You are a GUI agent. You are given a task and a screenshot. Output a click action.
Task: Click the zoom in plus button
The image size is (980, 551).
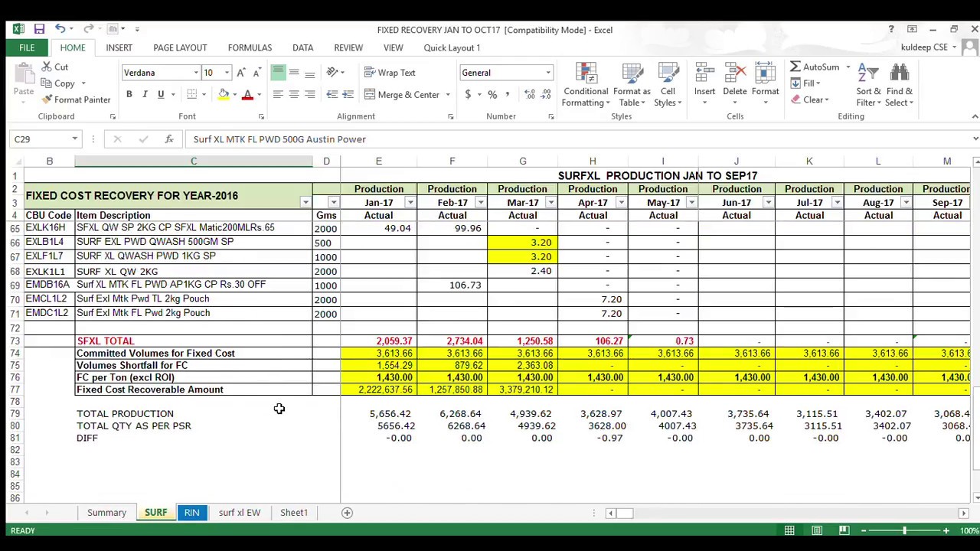946,530
